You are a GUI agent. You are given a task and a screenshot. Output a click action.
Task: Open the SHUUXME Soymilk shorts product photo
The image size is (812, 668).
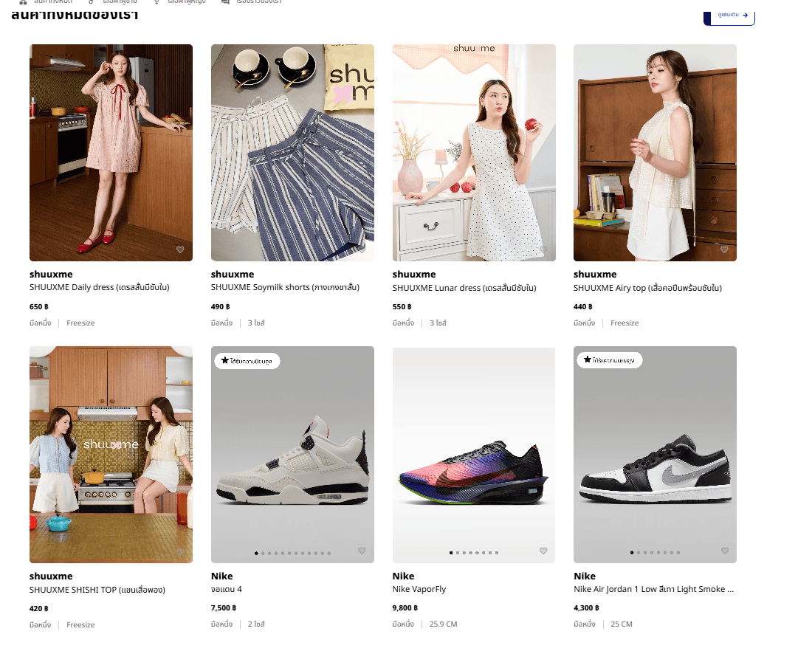292,153
